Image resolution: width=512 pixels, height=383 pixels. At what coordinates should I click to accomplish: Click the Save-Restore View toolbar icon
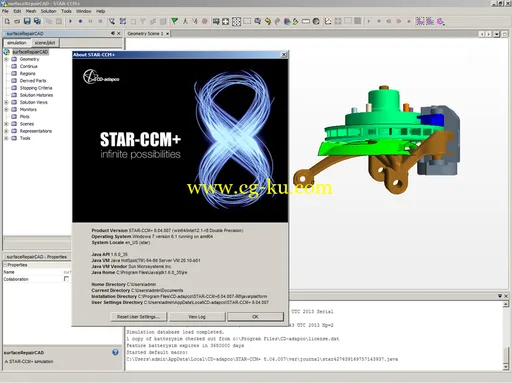(x=216, y=21)
